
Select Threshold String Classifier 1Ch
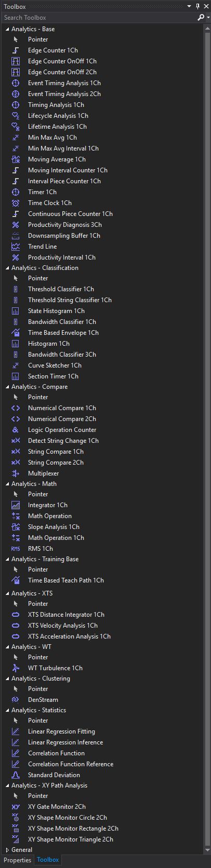point(70,300)
